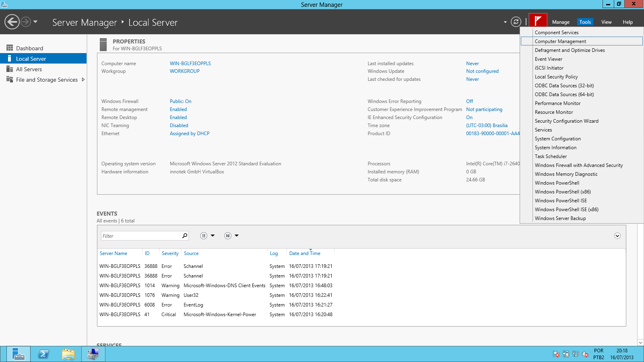Click NIC Teaming Disabled link

point(179,125)
